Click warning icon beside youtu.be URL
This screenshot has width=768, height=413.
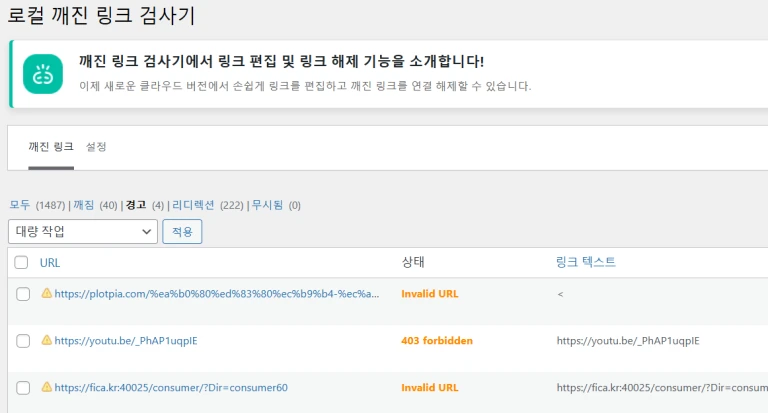[47, 340]
